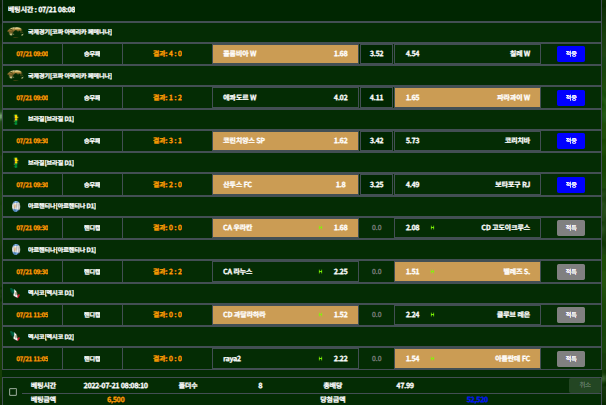
Task: Select the 보타포구 RJ 4.49 away odds cell
Action: pyautogui.click(x=468, y=185)
